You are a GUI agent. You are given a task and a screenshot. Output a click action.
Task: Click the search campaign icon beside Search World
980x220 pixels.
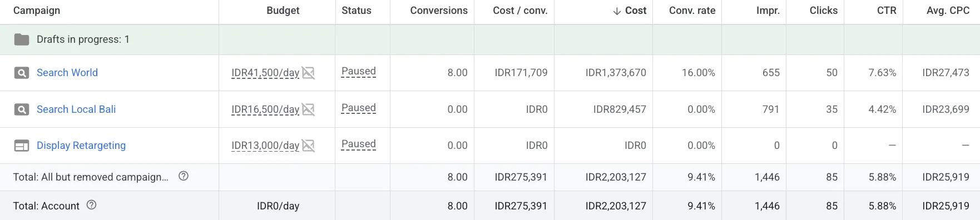(x=22, y=73)
